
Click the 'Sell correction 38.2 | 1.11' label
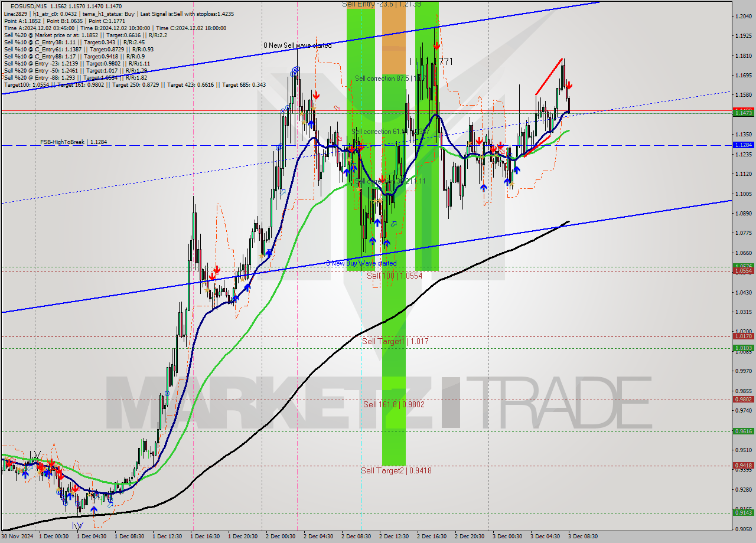[x=390, y=181]
